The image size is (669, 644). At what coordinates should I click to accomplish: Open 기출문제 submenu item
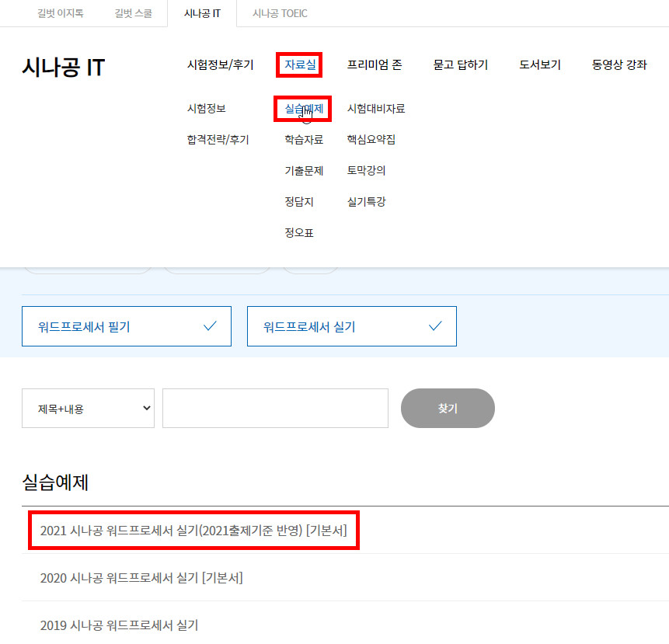click(304, 171)
